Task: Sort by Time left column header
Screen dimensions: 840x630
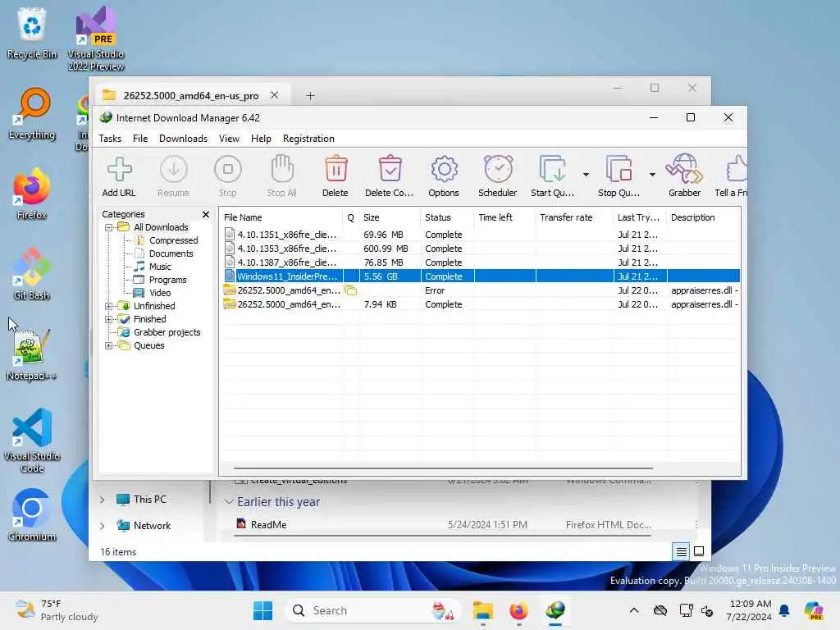Action: (504, 217)
